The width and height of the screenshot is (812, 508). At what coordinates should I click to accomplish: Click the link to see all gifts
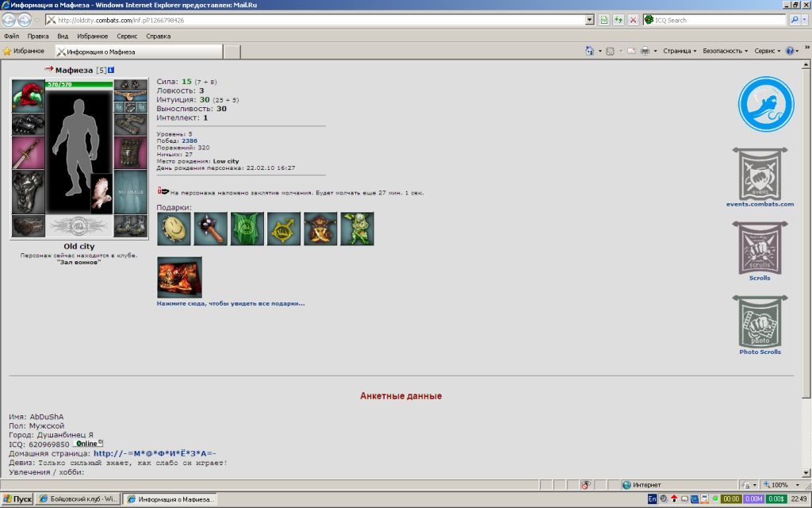click(x=231, y=303)
